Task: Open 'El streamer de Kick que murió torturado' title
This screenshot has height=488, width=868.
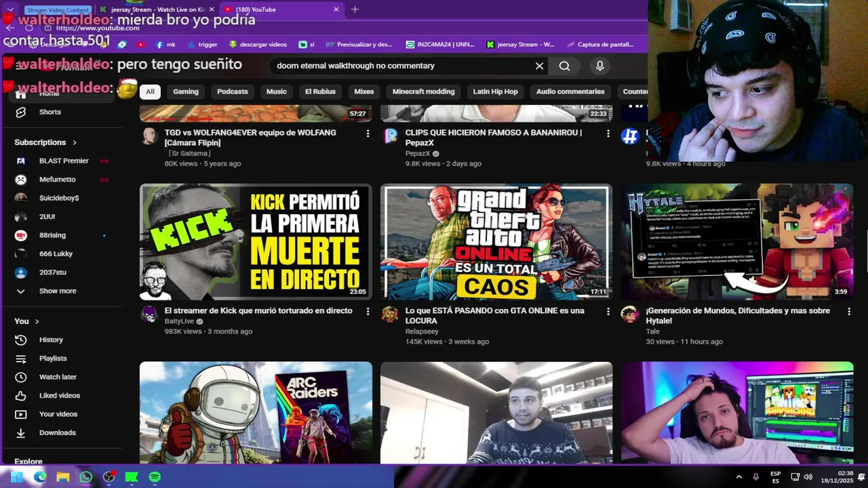Action: pyautogui.click(x=258, y=310)
